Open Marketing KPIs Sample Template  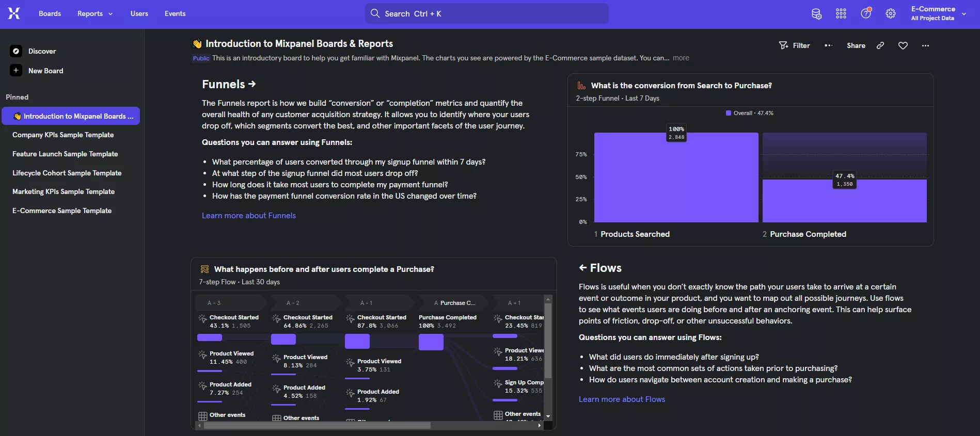tap(64, 191)
